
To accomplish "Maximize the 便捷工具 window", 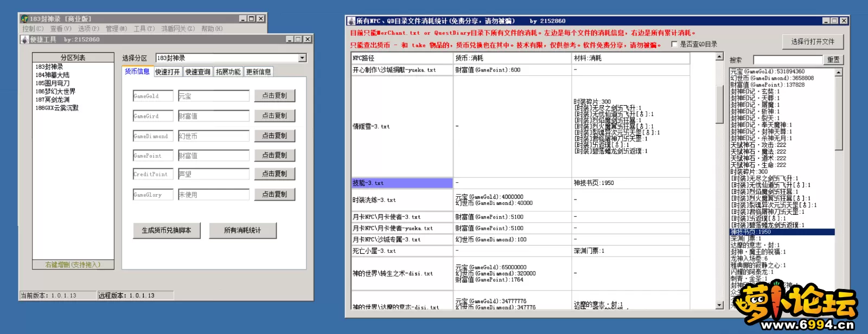I will point(298,40).
